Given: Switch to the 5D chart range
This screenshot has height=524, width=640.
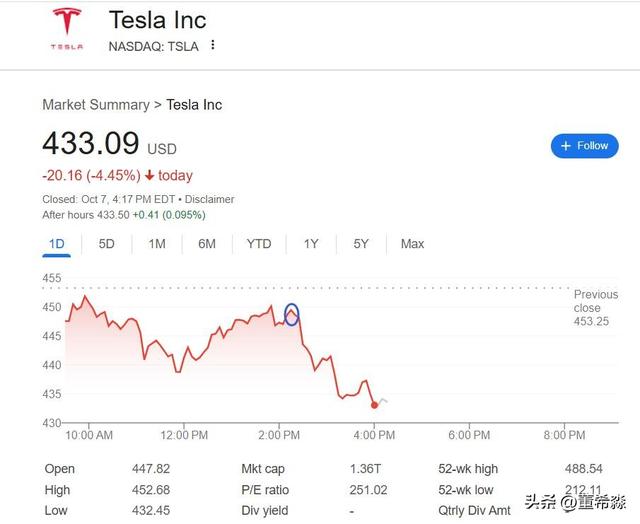Looking at the screenshot, I should coord(106,244).
